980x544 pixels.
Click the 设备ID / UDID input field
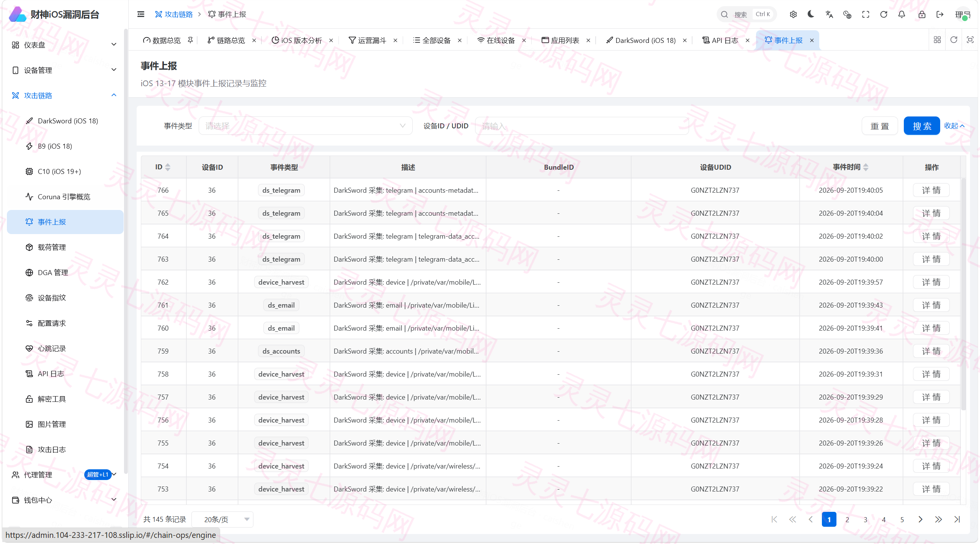(582, 126)
